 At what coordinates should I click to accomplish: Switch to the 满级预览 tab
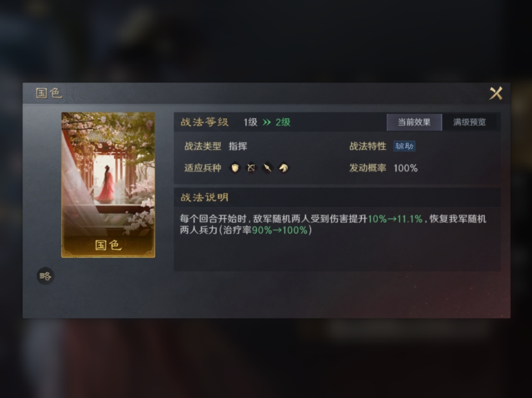[x=469, y=122]
